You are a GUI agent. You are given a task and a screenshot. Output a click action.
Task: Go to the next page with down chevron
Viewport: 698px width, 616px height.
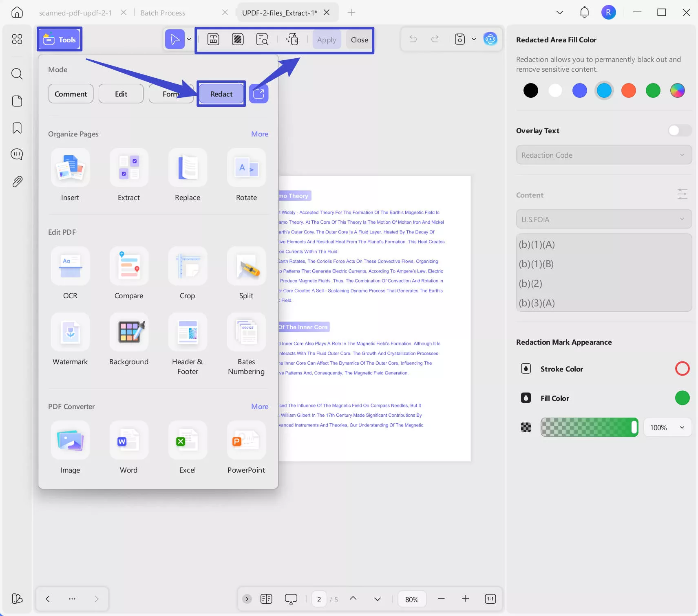(378, 599)
